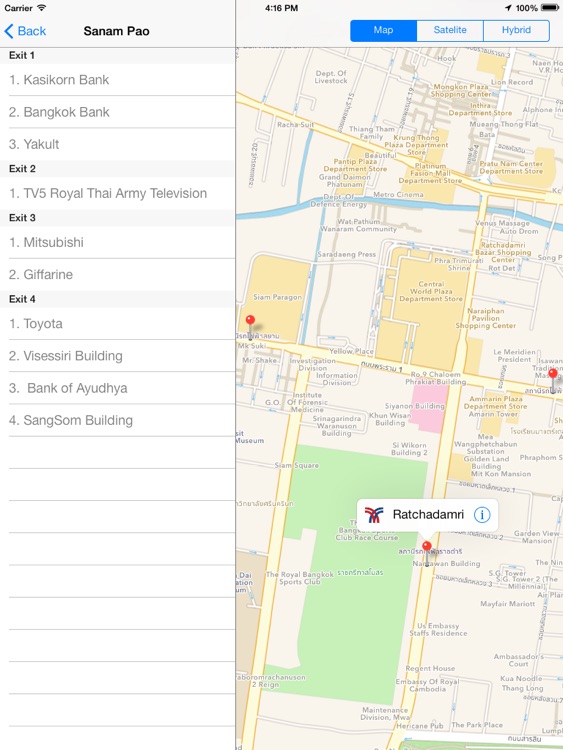The width and height of the screenshot is (563, 750).
Task: Open info for Ratchadamri callout
Action: coord(482,515)
